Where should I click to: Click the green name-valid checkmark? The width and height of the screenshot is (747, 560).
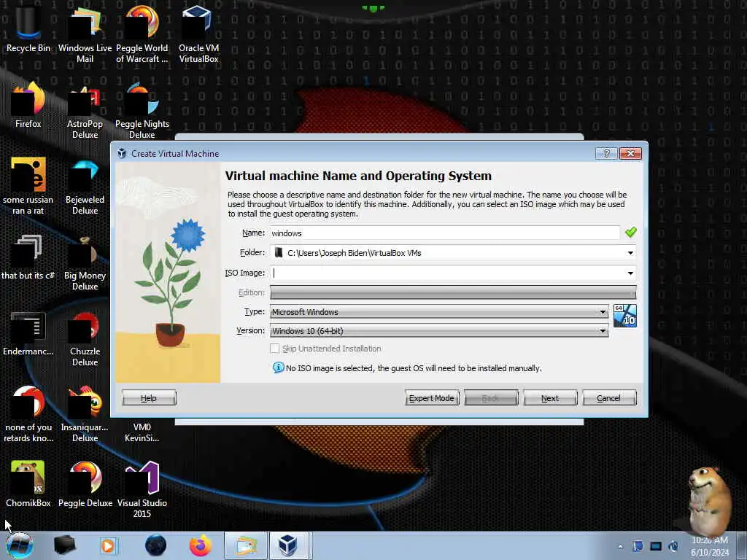[631, 232]
